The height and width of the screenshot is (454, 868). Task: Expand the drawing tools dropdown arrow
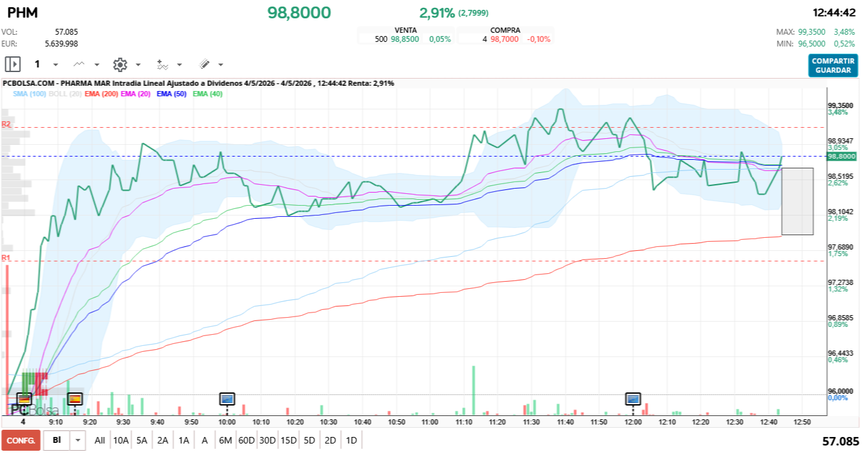click(x=221, y=65)
